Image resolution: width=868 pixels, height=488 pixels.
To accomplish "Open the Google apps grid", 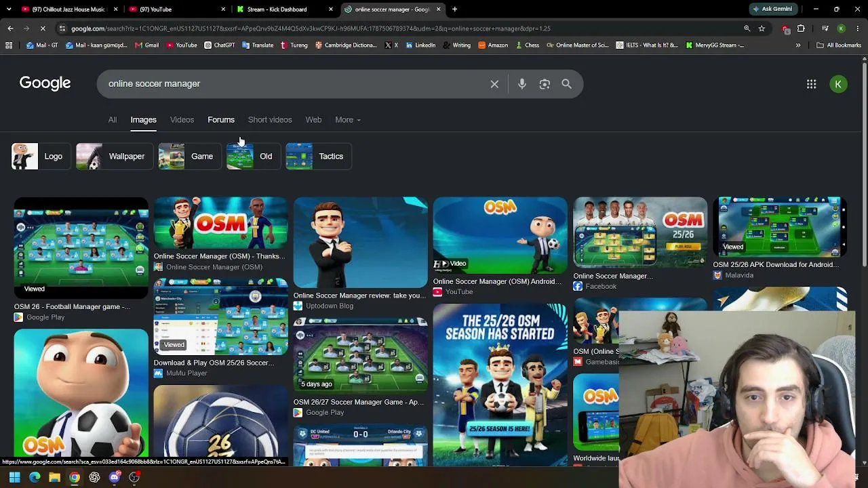I will pos(811,84).
